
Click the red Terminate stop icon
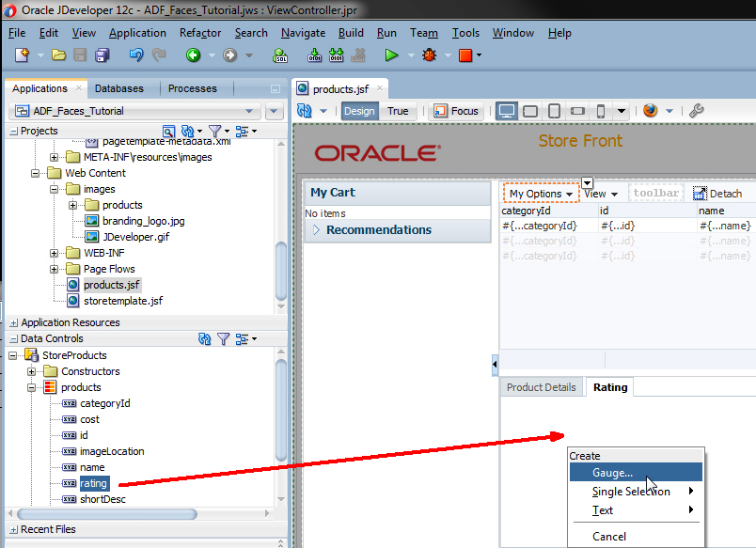[465, 55]
